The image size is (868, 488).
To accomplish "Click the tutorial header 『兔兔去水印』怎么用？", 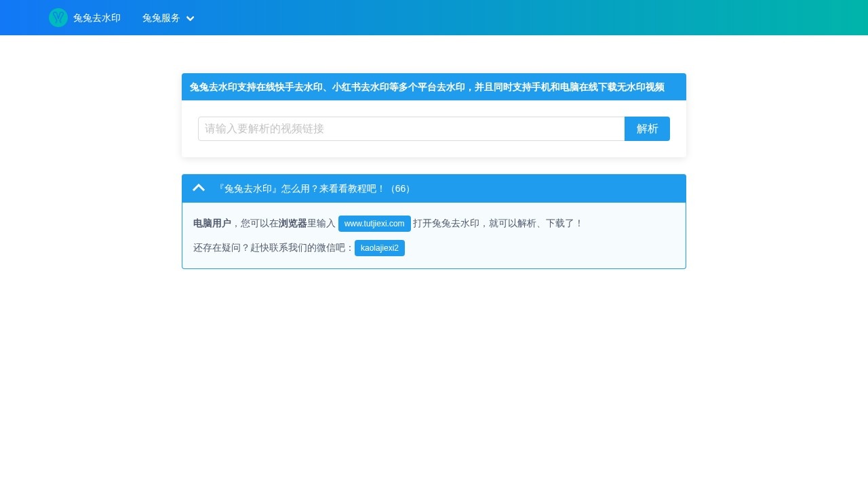I will pyautogui.click(x=302, y=188).
